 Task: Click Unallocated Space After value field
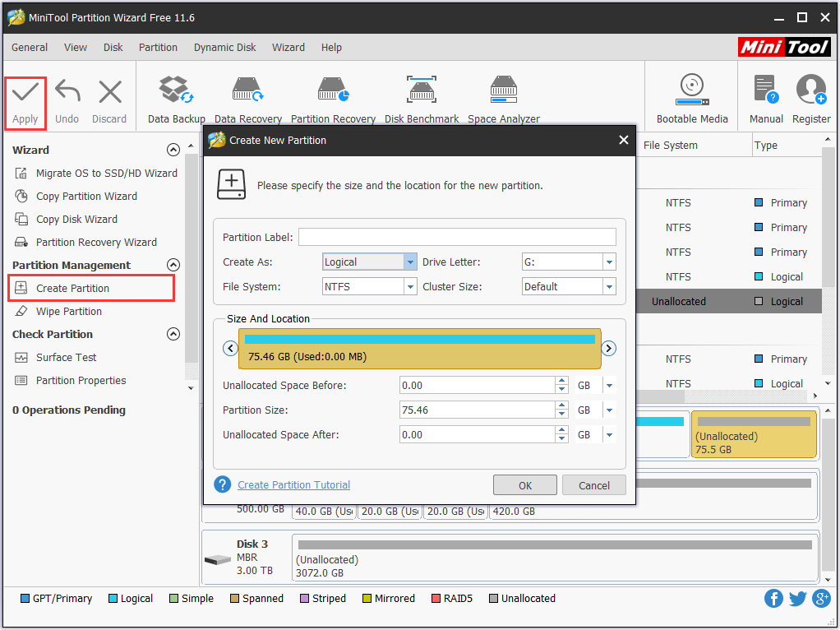point(478,435)
